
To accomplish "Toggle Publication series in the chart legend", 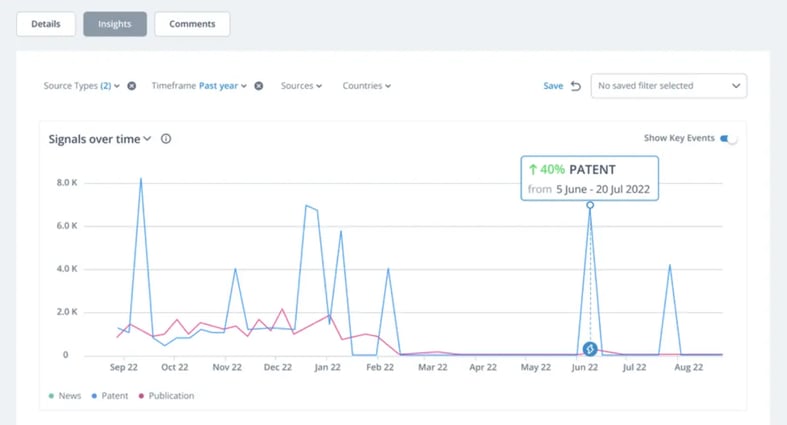I will click(x=166, y=396).
